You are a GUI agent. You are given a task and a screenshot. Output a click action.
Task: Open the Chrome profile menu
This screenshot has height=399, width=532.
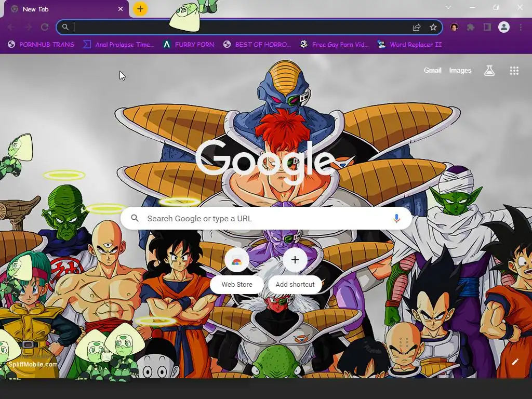point(504,27)
